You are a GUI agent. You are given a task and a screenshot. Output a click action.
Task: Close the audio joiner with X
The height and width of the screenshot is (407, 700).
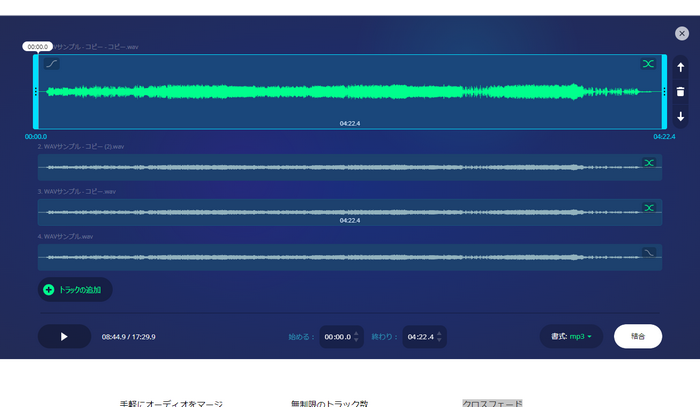click(x=682, y=33)
